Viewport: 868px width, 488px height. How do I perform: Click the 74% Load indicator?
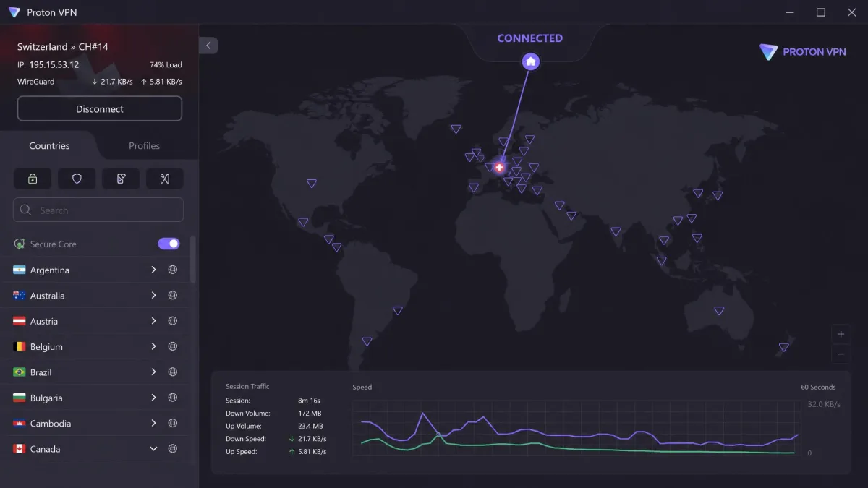tap(166, 65)
